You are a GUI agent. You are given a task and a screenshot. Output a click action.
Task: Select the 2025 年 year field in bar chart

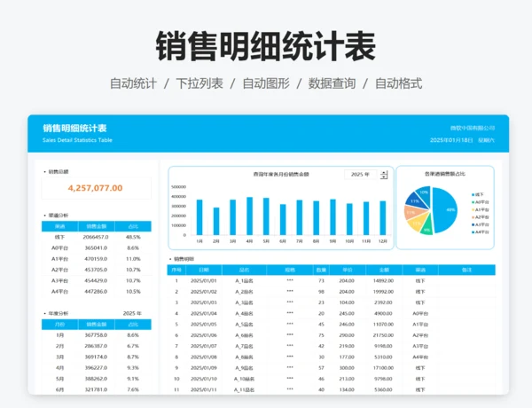pyautogui.click(x=360, y=175)
